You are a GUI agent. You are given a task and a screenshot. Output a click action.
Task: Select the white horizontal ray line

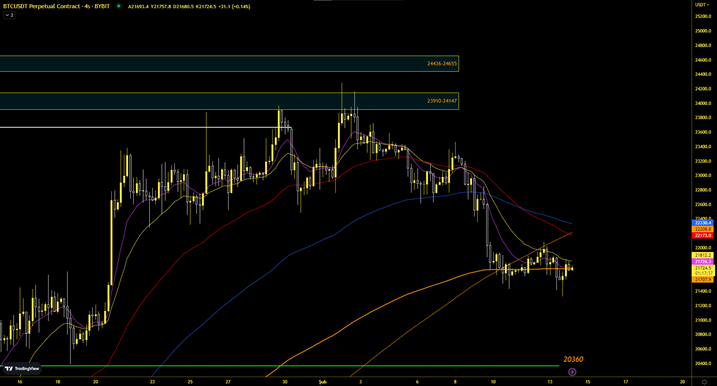[145, 127]
